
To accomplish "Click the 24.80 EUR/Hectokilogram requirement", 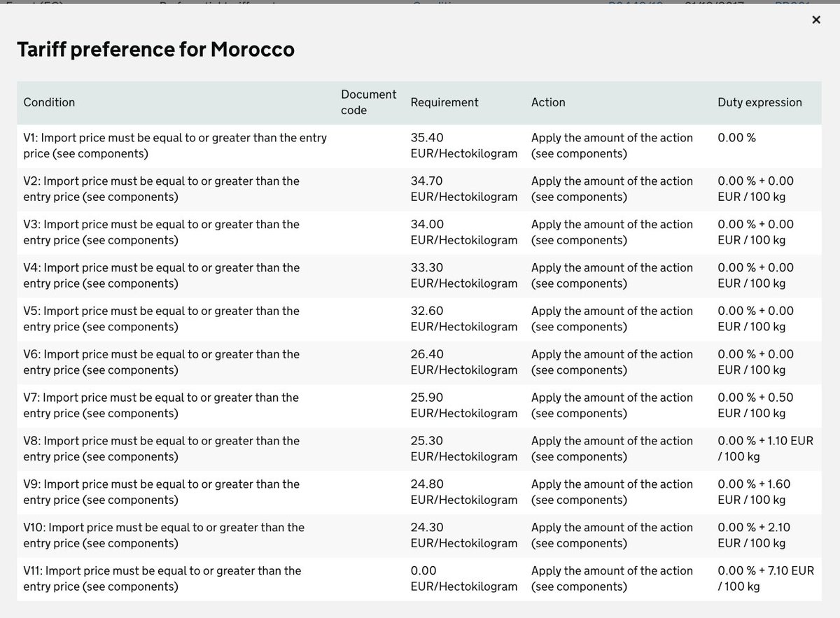I will [x=463, y=493].
